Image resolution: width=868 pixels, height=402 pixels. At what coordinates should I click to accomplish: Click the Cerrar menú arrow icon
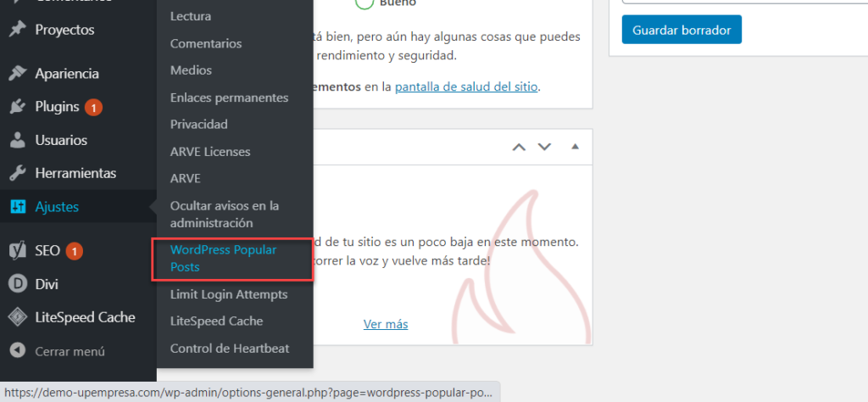coord(18,351)
